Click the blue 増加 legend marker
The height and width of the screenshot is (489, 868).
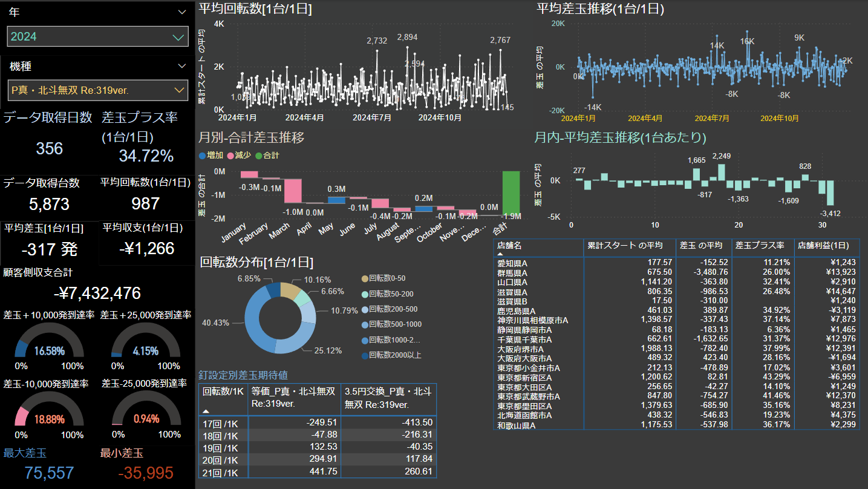[x=203, y=156]
